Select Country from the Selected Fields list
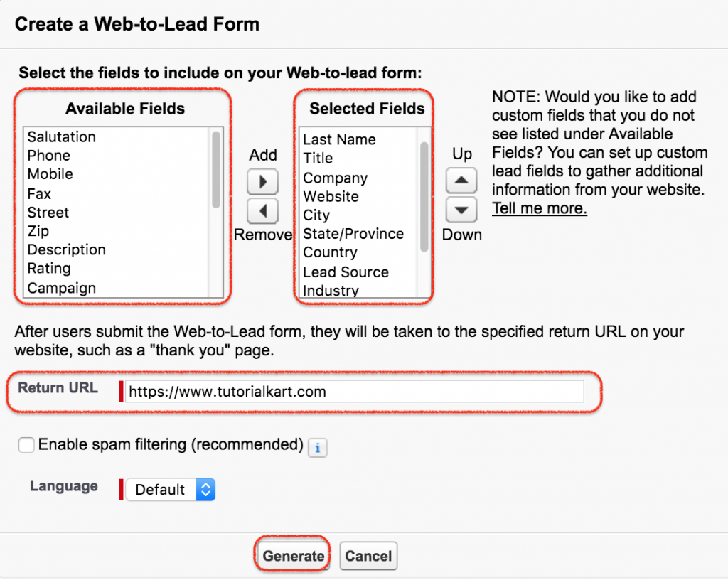The image size is (728, 585). point(331,252)
